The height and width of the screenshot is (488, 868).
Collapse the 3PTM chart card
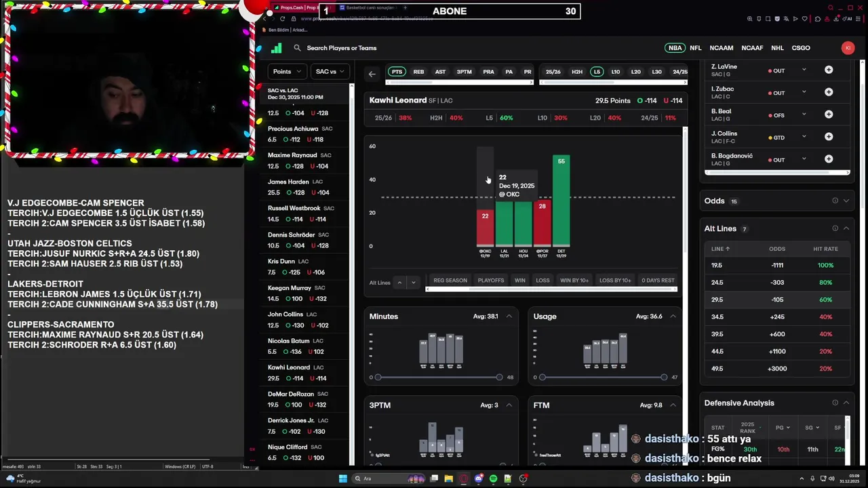click(x=509, y=405)
